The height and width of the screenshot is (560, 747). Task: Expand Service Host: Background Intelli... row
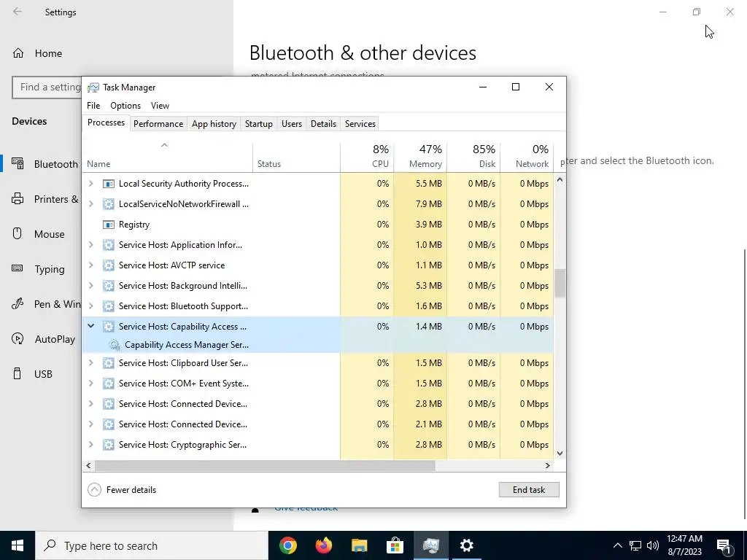(91, 286)
